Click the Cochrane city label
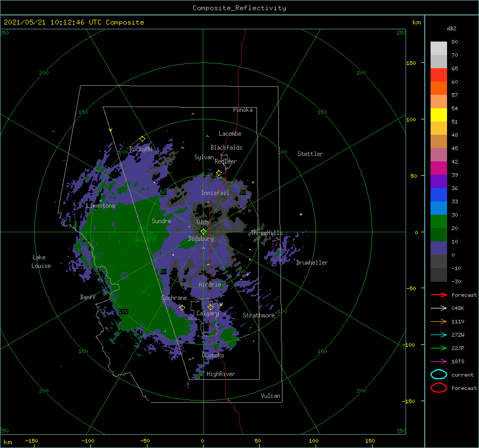The height and width of the screenshot is (448, 479). point(174,298)
